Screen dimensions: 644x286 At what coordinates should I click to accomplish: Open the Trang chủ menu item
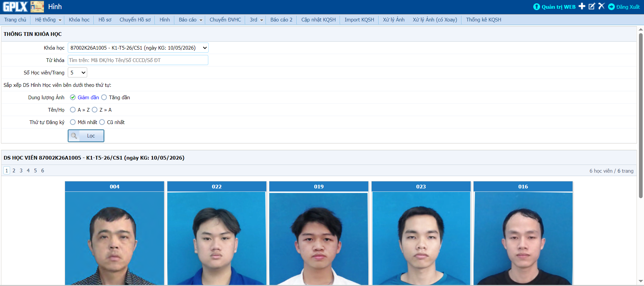point(15,20)
